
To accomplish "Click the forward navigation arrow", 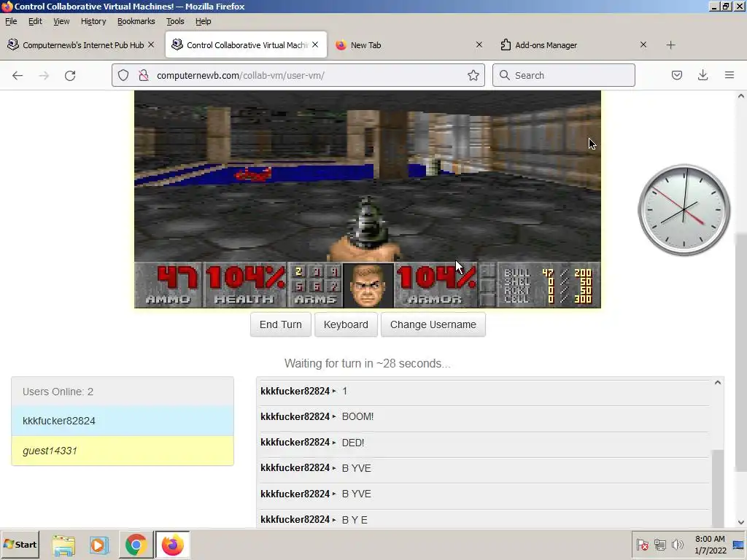I will [44, 75].
